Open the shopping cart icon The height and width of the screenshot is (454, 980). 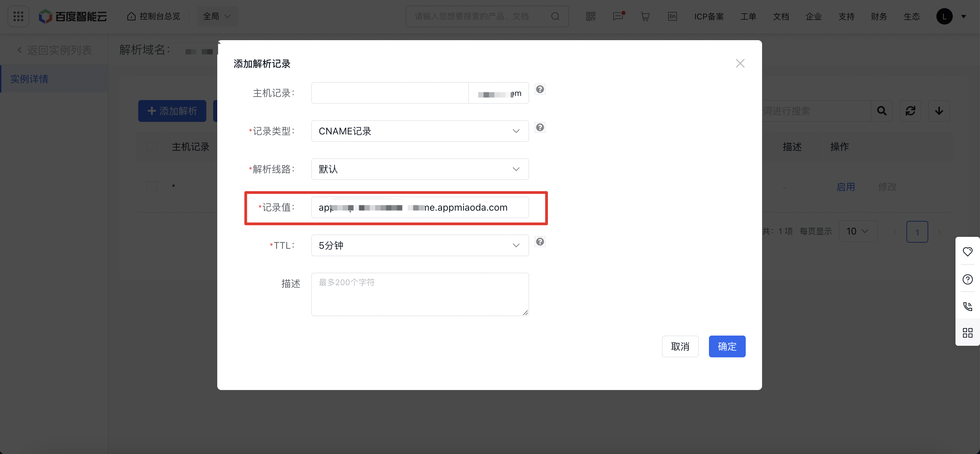(645, 16)
